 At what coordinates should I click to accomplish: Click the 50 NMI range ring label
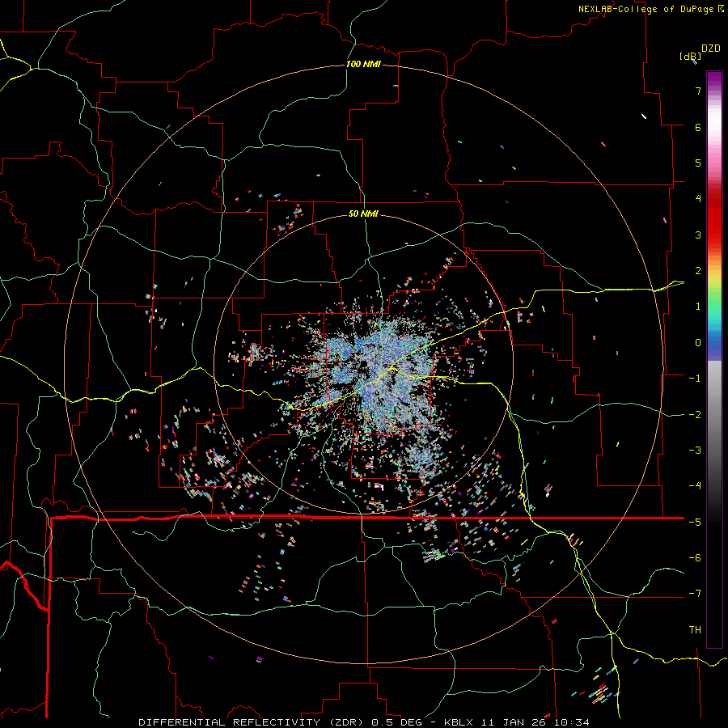363,214
